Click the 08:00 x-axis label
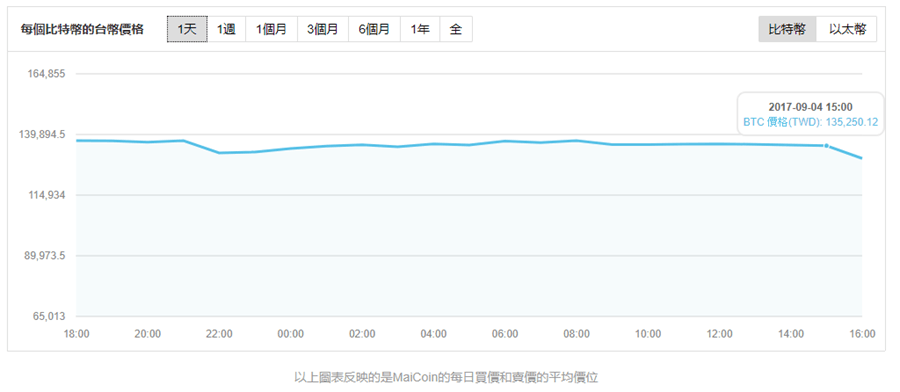The width and height of the screenshot is (900, 392). (x=576, y=334)
